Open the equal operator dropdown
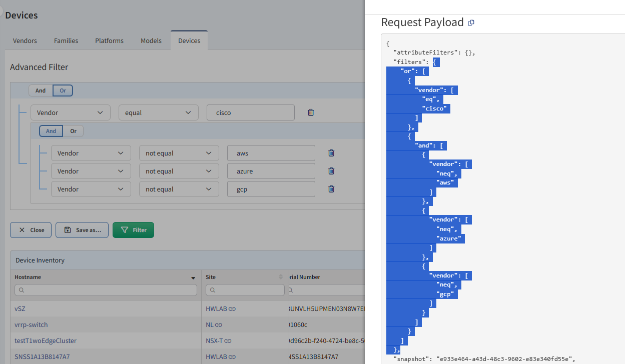625x364 pixels. tap(158, 113)
